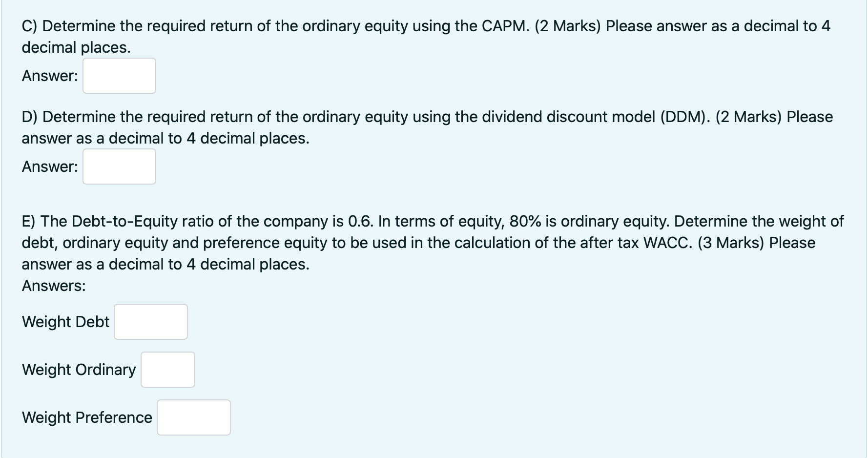Click the Weight Preference label text

[86, 417]
